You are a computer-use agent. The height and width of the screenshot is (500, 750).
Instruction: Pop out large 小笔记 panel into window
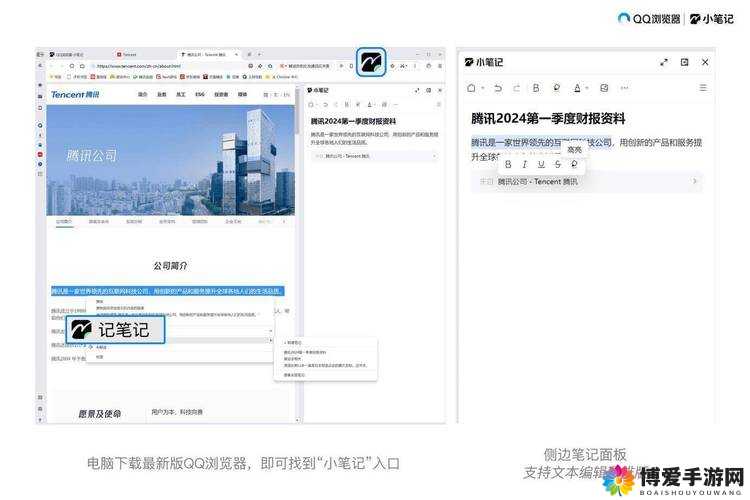[x=684, y=62]
